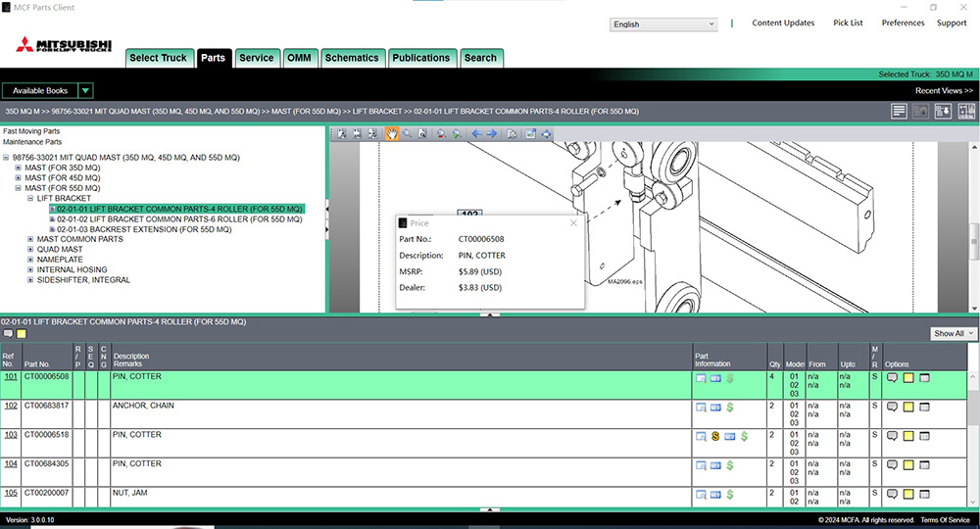This screenshot has width=980, height=529.
Task: Expand the QUAD MAST node
Action: click(30, 249)
